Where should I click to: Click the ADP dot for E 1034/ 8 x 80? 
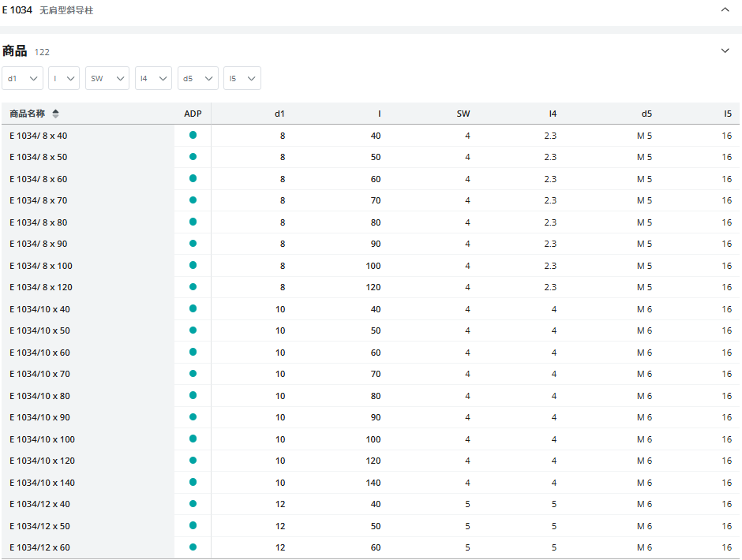coord(193,222)
